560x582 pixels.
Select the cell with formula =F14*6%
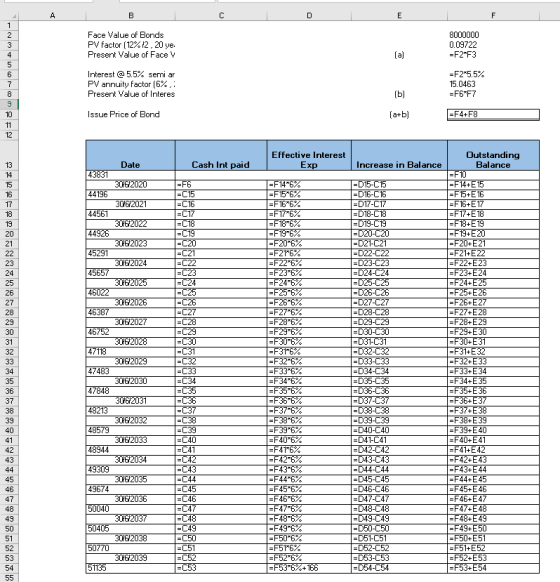(309, 185)
